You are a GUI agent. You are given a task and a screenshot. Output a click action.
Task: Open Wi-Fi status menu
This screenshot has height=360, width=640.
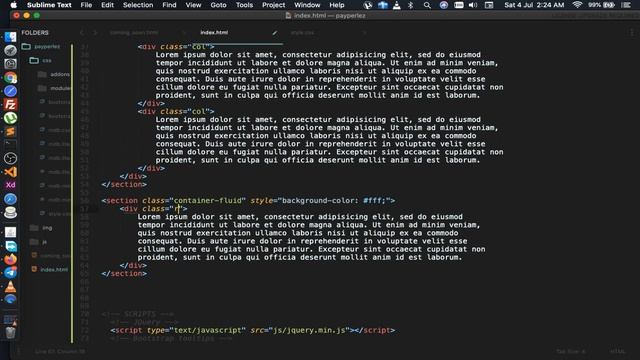pos(577,5)
